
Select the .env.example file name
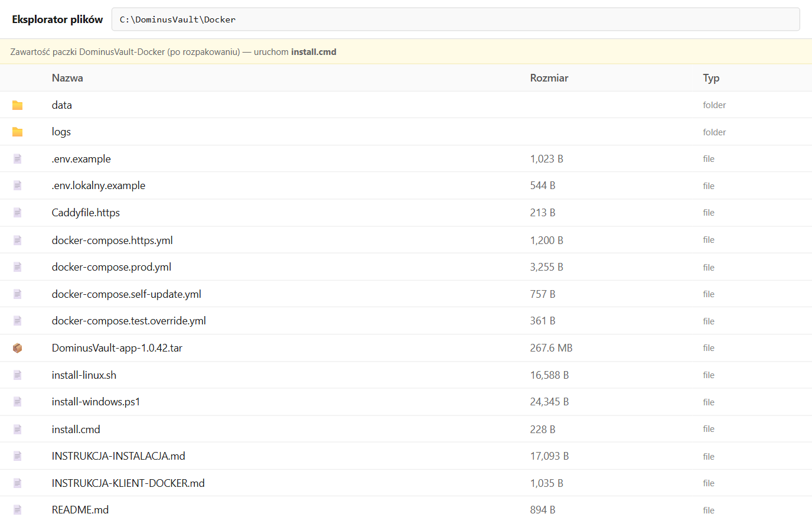81,159
